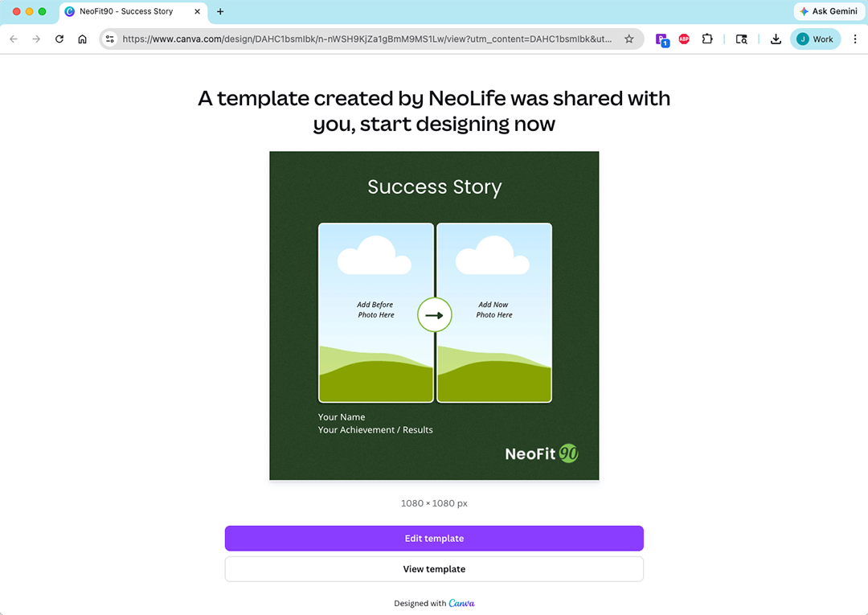Close the NeoFit90 tab
This screenshot has width=868, height=615.
198,11
